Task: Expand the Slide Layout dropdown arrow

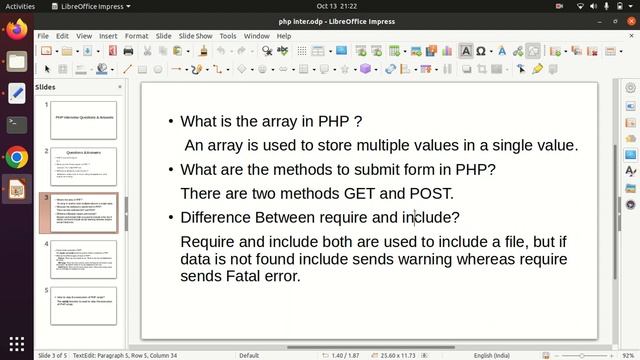Action: pos(621,51)
